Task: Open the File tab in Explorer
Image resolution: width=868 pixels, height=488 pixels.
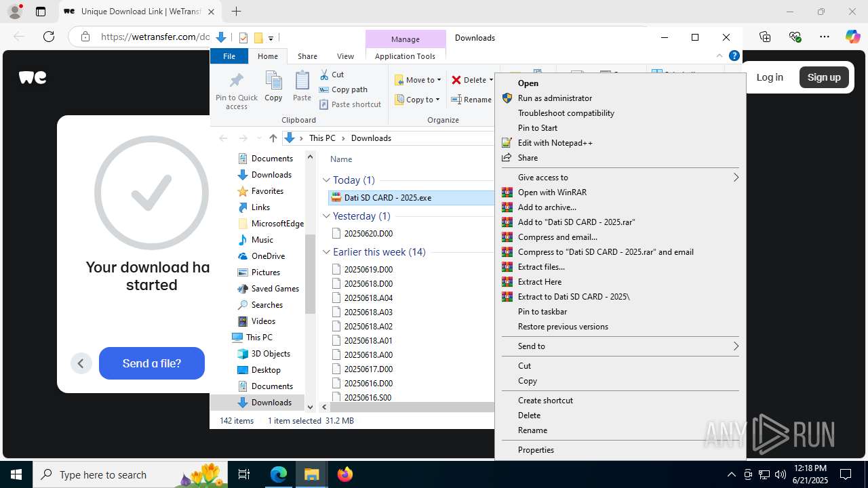Action: point(229,56)
